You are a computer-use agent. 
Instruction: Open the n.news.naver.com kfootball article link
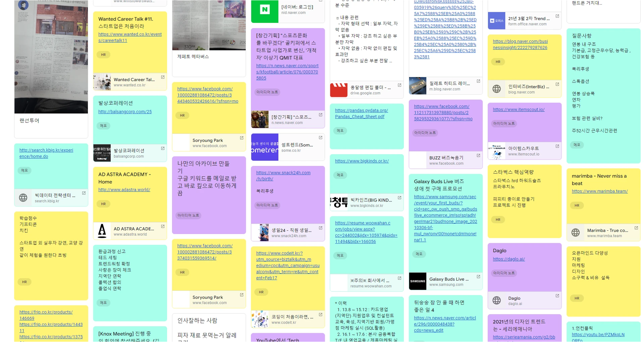(287, 72)
